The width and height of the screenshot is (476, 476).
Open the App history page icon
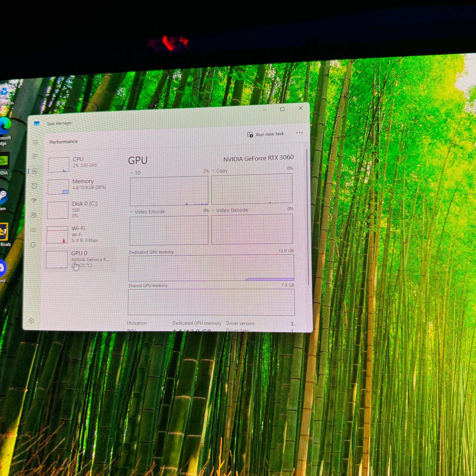[x=34, y=186]
